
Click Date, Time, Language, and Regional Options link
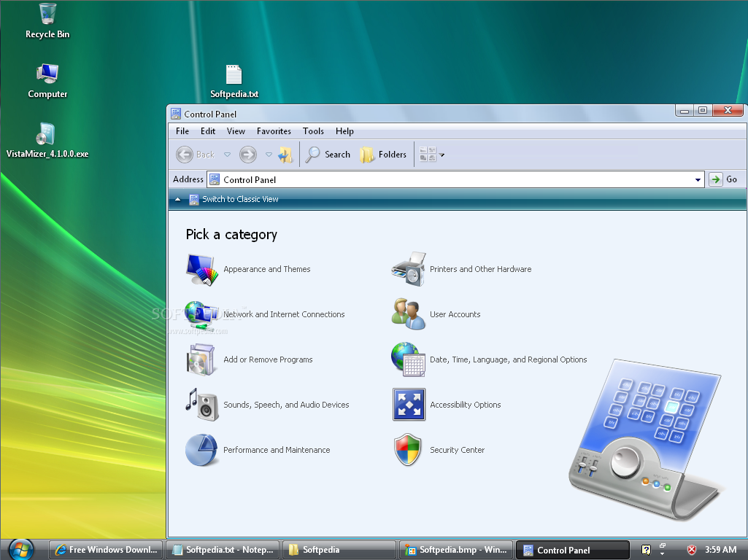(508, 359)
